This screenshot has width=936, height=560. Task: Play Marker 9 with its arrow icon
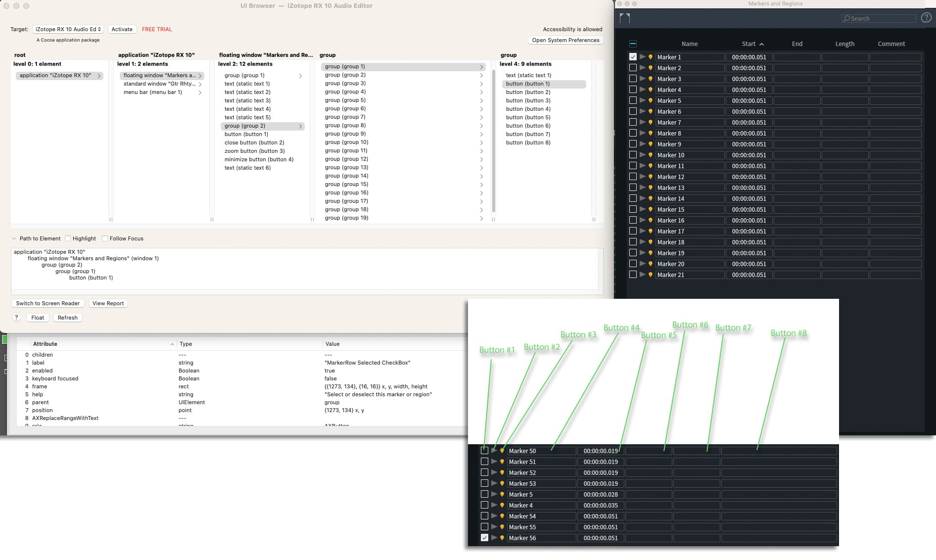(x=642, y=144)
